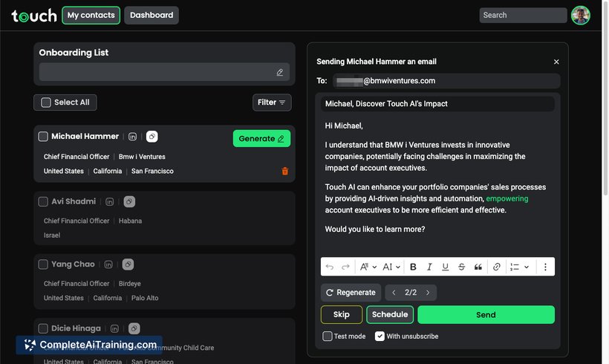Click the Palo Alto location text
609x364 pixels.
point(145,298)
